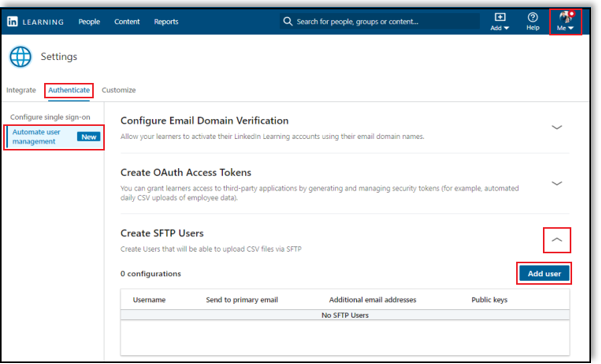Viewport: 601px width, 364px height.
Task: Expand Create OAuth Access Tokens section
Action: coord(557,183)
